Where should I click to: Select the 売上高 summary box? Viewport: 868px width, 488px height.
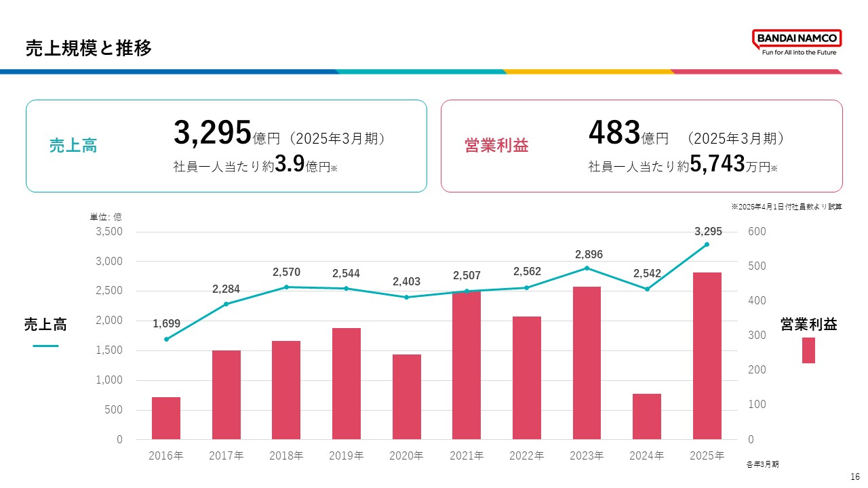pos(226,144)
